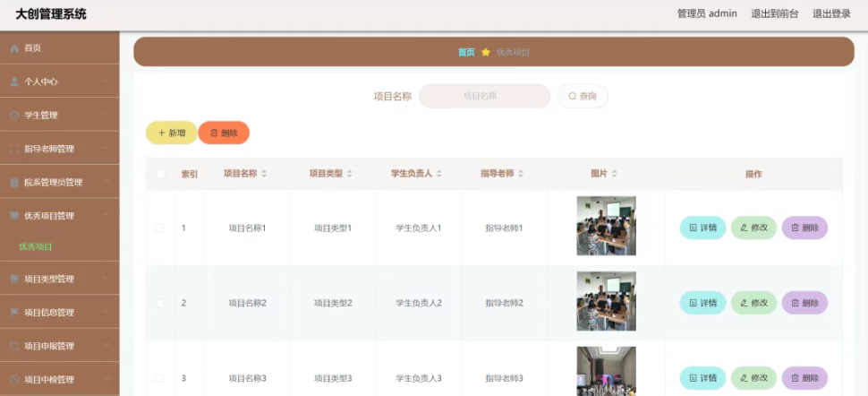Click 管理员 admin text in header
This screenshot has height=396, width=868.
click(x=707, y=13)
